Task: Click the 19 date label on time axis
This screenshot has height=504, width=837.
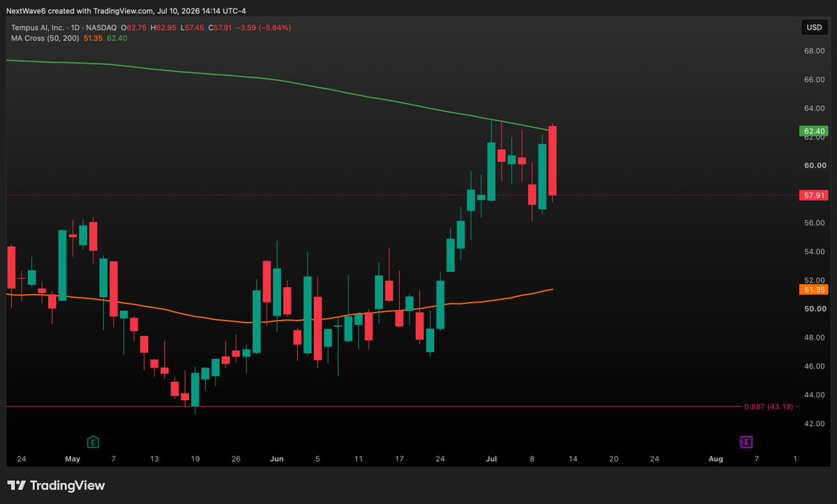Action: point(195,459)
